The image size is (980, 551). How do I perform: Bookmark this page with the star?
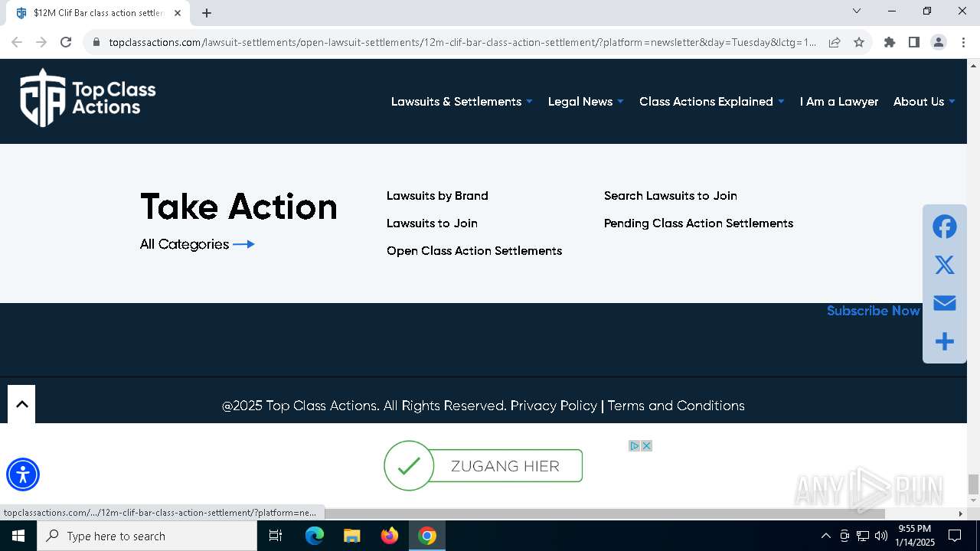pos(859,42)
